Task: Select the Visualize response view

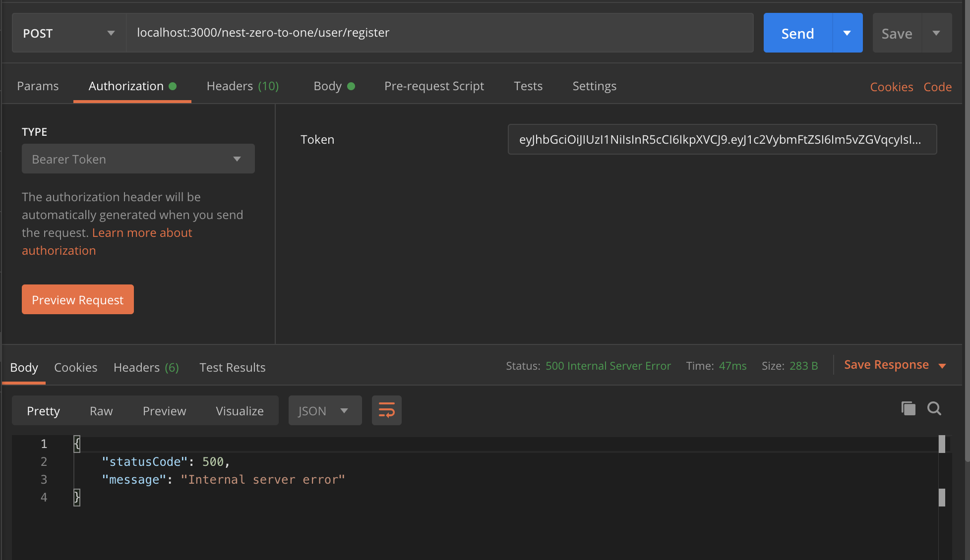Action: 240,411
